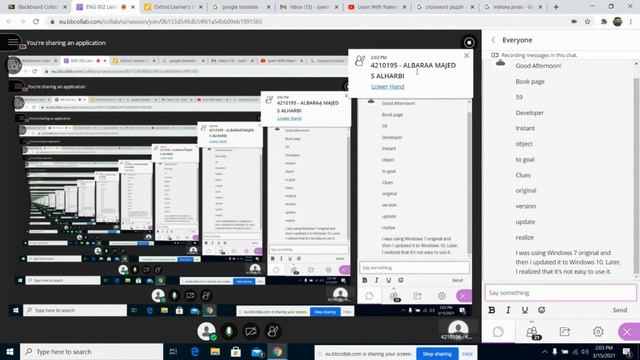Toggle camera video sharing in session controls
This screenshot has height=360, width=640.
251,331
